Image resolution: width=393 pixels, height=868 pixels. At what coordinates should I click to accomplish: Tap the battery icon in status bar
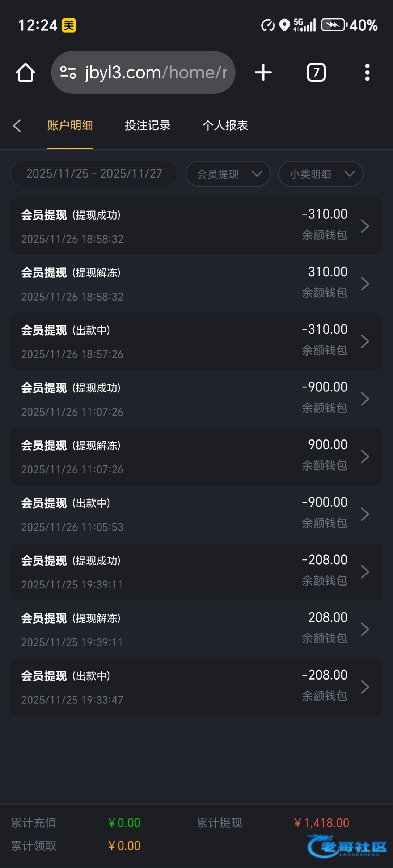pos(333,25)
